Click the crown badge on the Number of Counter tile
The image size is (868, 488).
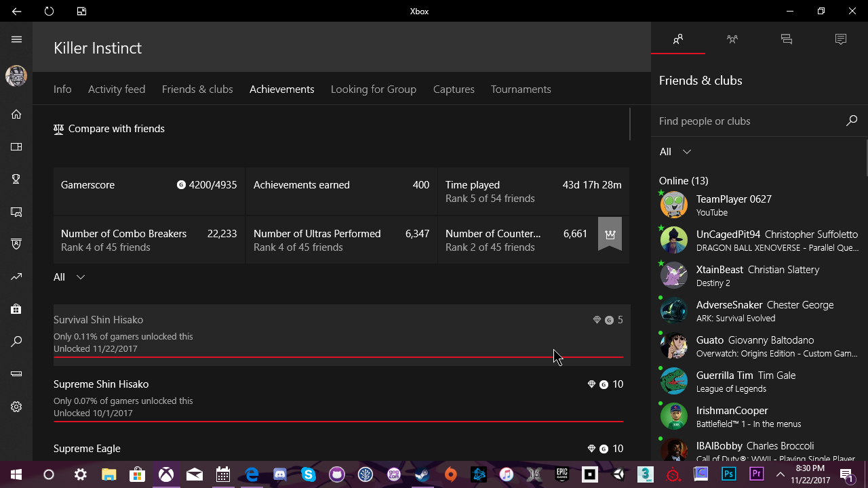click(610, 234)
